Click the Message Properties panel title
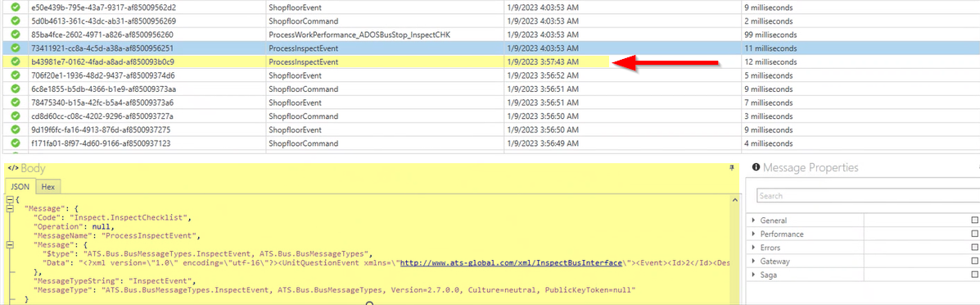Viewport: 980px width, 305px height. point(811,168)
